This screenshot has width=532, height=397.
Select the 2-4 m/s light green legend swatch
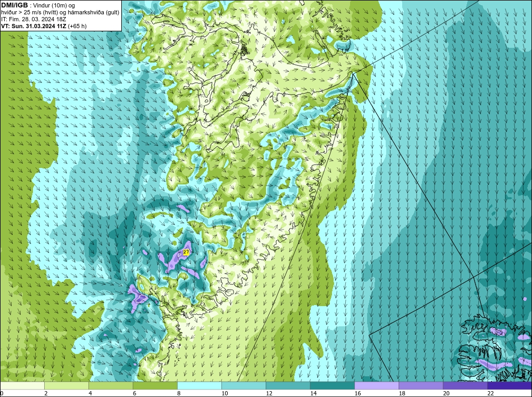click(66, 386)
